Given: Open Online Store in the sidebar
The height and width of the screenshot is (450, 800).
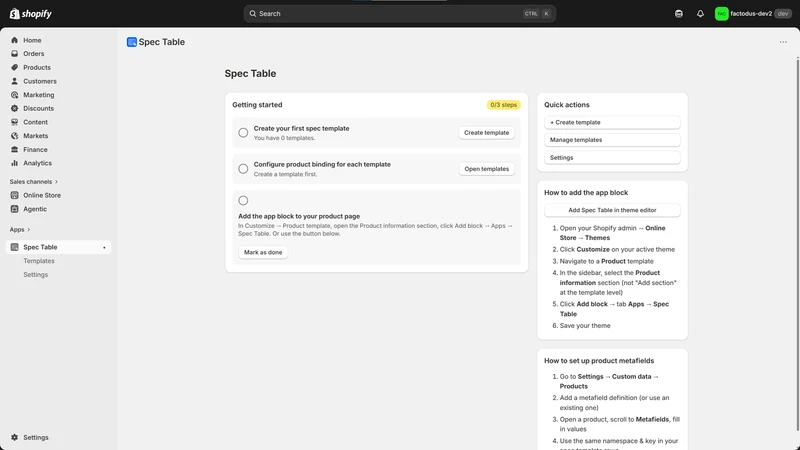Looking at the screenshot, I should pyautogui.click(x=42, y=195).
